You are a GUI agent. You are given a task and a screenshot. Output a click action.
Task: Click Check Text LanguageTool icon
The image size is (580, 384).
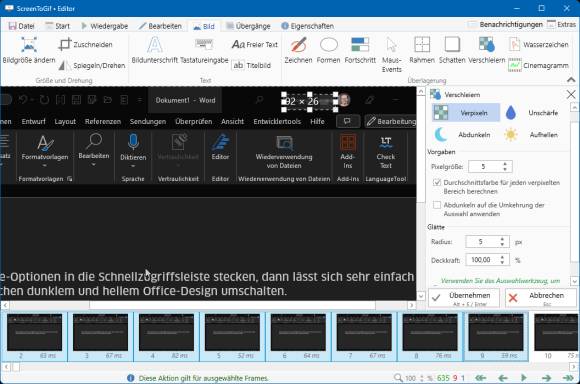pyautogui.click(x=386, y=141)
